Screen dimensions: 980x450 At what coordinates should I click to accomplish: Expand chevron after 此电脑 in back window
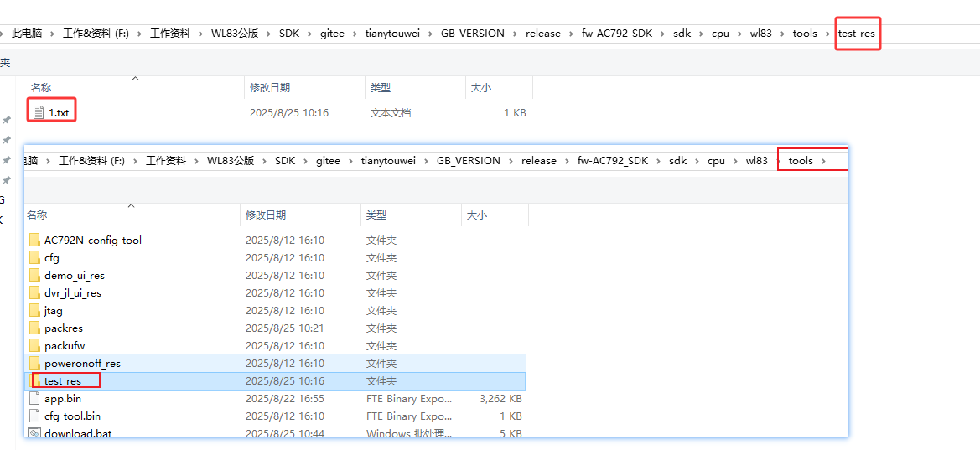(53, 34)
